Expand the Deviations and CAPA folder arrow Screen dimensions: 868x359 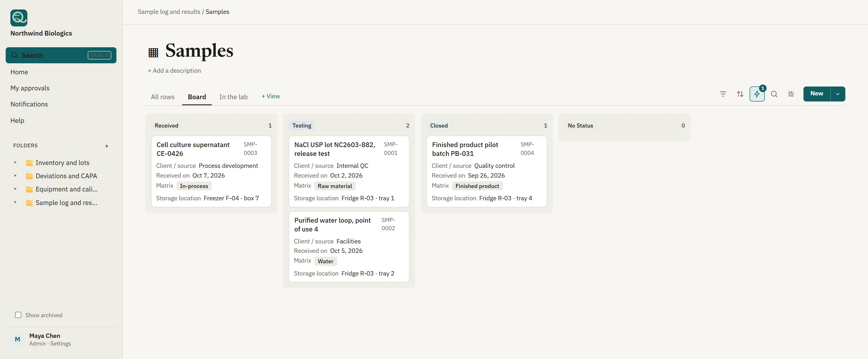(15, 175)
